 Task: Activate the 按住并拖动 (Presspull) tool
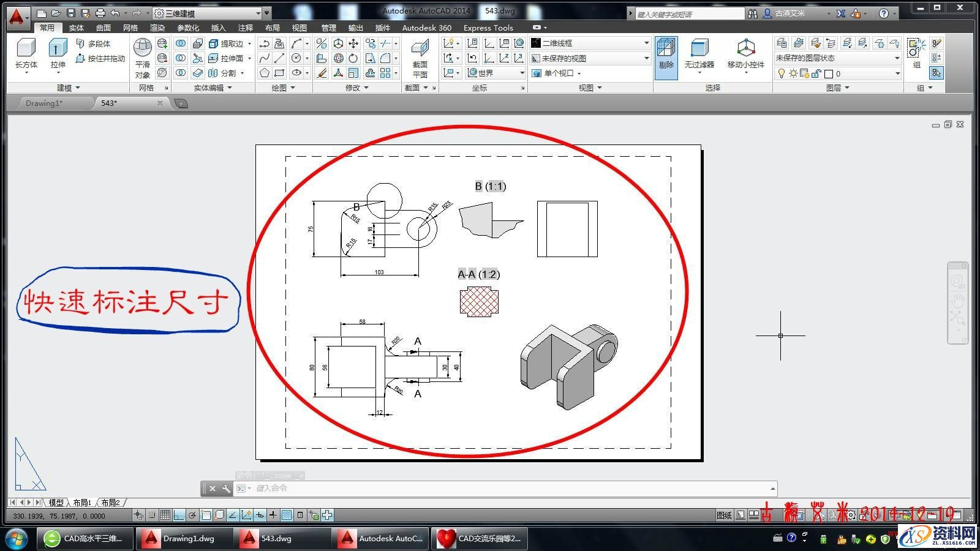click(x=100, y=58)
